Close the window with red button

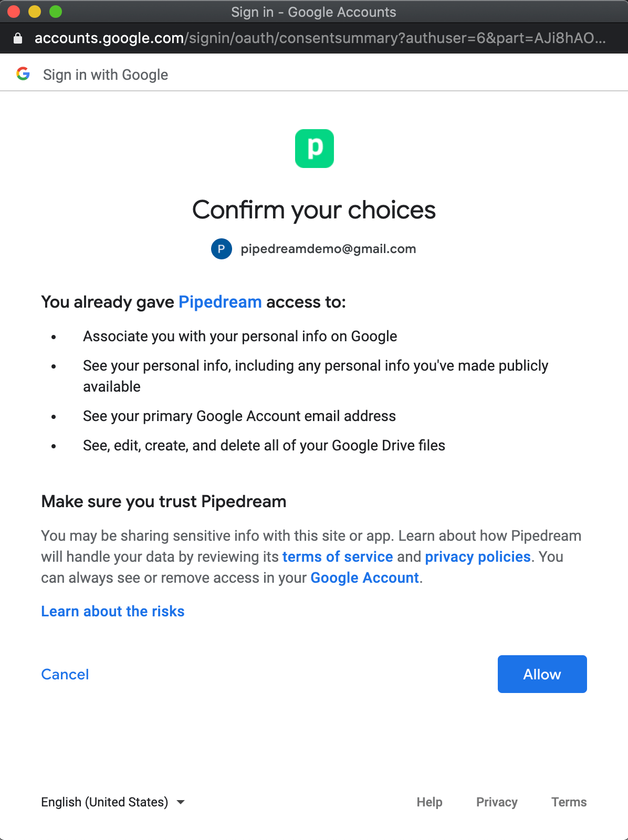(x=14, y=12)
